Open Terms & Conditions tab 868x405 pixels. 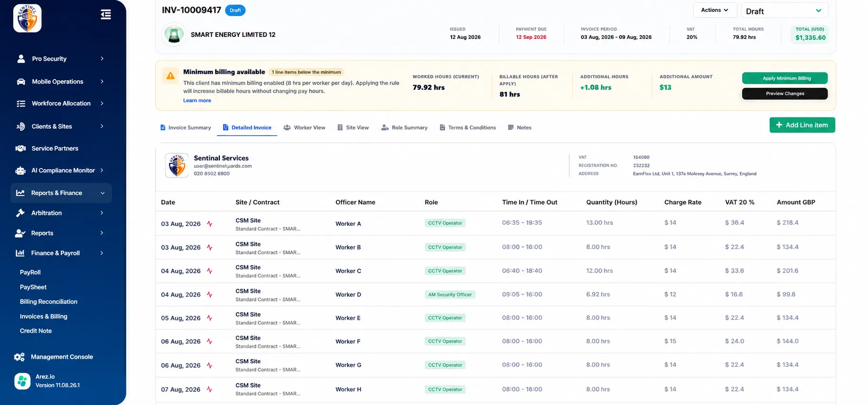pyautogui.click(x=468, y=128)
